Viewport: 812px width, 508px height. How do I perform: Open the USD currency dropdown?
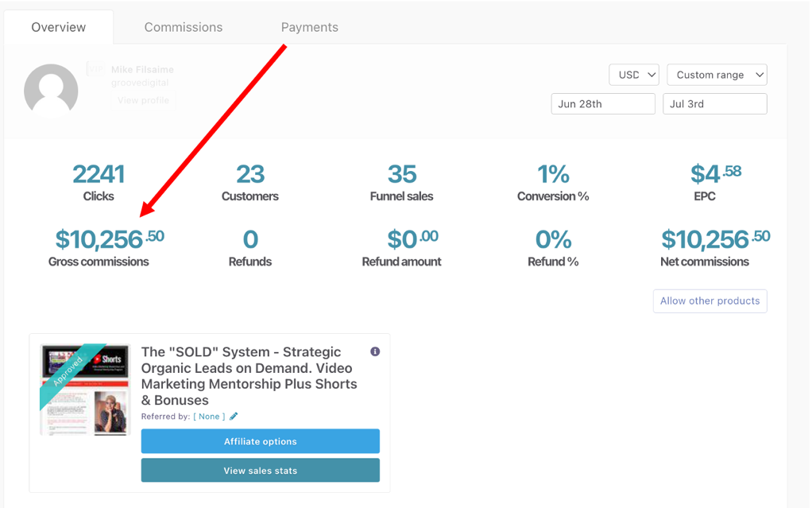click(x=633, y=75)
